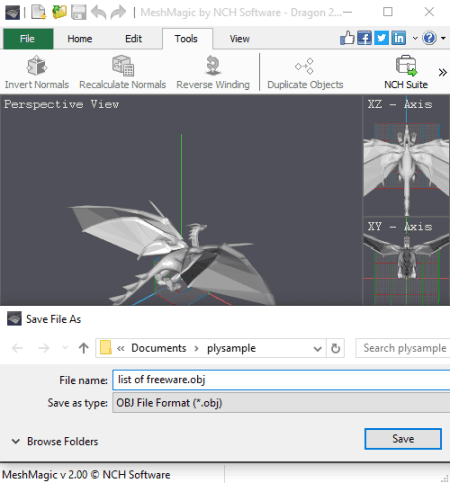
Task: Click the Reverse Winding tool
Action: 213,73
